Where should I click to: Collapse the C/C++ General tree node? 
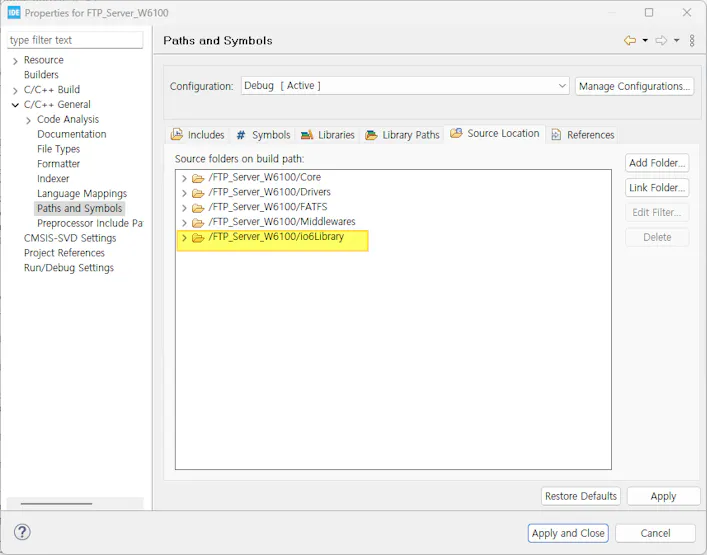click(15, 105)
